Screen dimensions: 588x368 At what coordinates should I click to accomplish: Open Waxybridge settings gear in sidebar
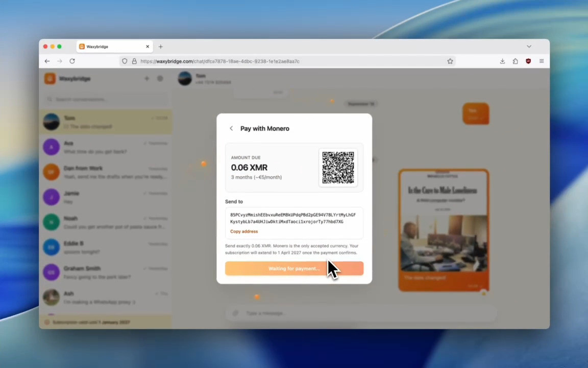coord(160,79)
